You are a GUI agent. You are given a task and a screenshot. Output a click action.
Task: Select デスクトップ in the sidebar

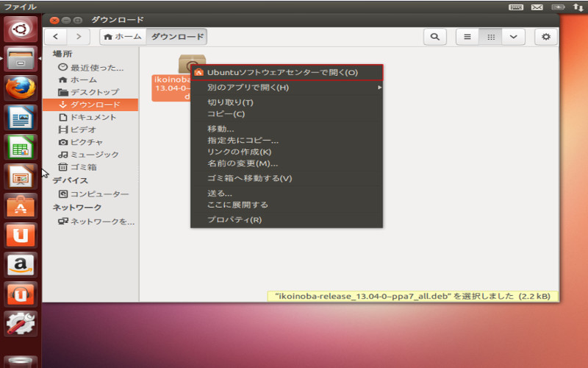point(90,92)
